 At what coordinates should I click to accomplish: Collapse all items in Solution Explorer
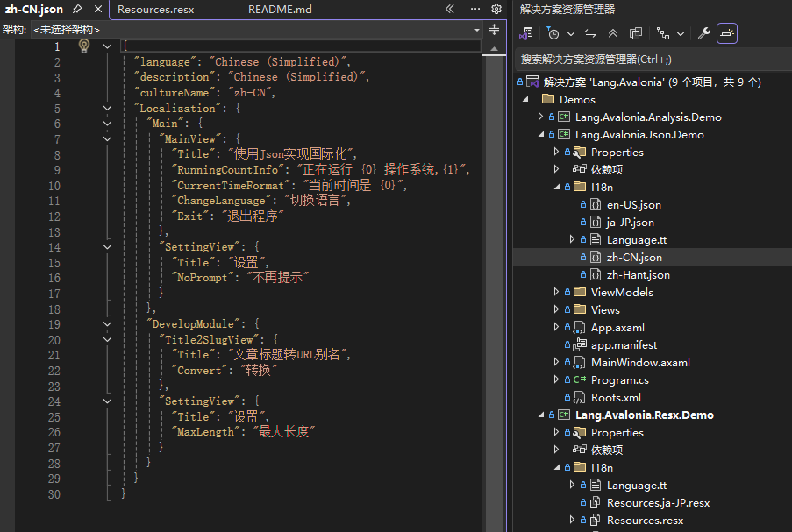(x=612, y=32)
